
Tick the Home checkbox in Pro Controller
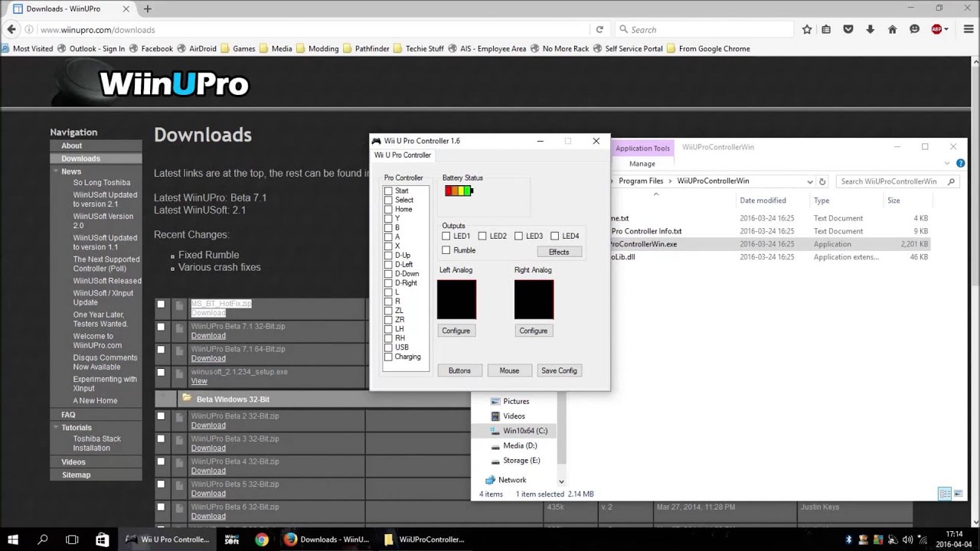388,209
